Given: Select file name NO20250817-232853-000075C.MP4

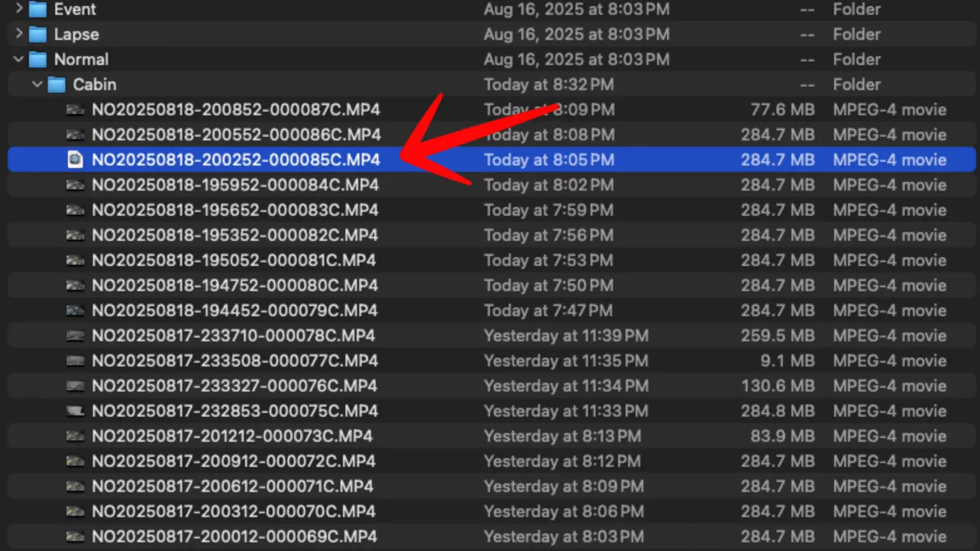Looking at the screenshot, I should coord(235,411).
